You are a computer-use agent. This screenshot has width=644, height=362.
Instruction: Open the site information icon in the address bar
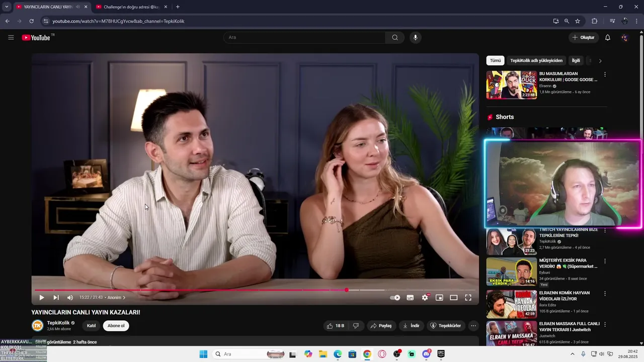pos(46,21)
